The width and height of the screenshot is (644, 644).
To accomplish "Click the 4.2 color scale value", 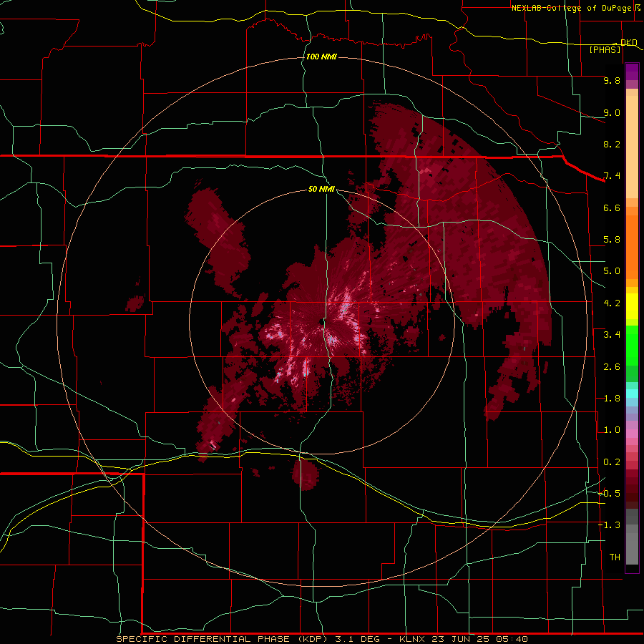I will click(x=612, y=303).
